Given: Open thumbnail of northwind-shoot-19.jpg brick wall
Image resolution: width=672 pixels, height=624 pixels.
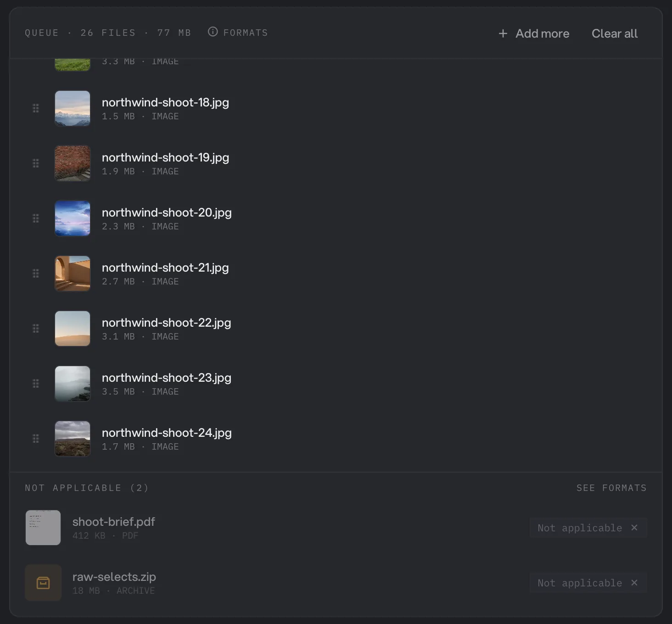Looking at the screenshot, I should tap(73, 163).
